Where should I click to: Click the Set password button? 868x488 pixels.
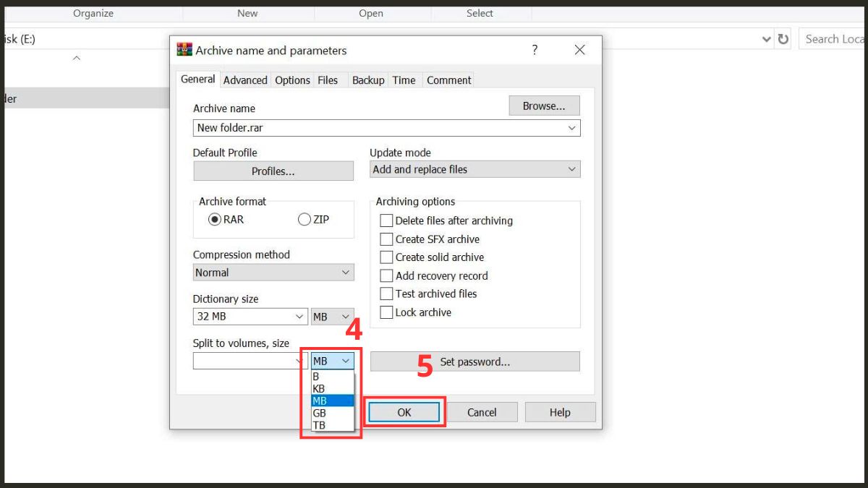(475, 361)
